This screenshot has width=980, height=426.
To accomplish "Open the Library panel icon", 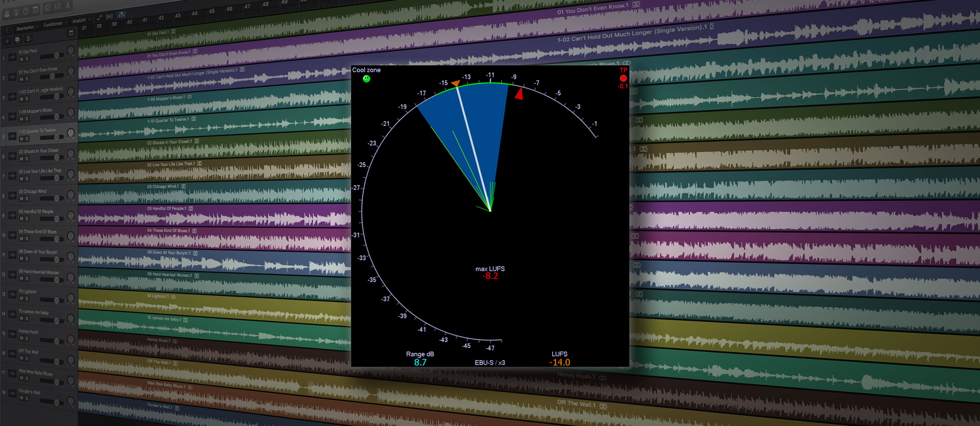I will pos(7,14).
